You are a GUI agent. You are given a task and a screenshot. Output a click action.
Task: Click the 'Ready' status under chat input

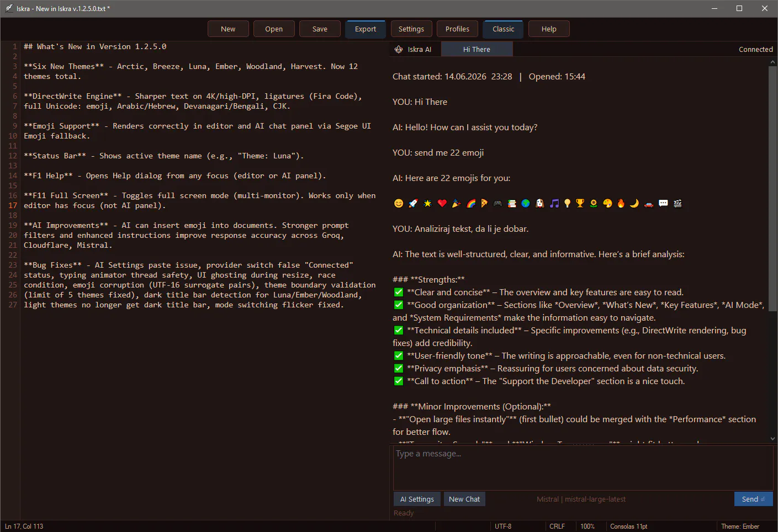404,513
